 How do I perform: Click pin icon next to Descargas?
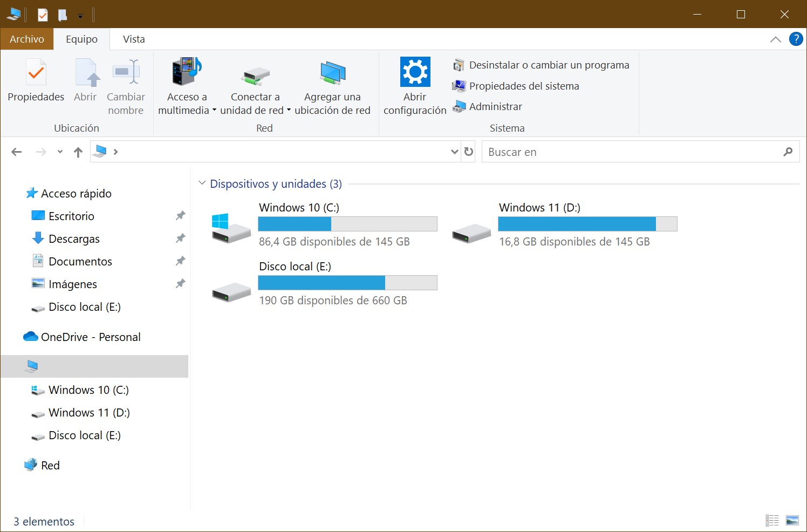click(180, 238)
